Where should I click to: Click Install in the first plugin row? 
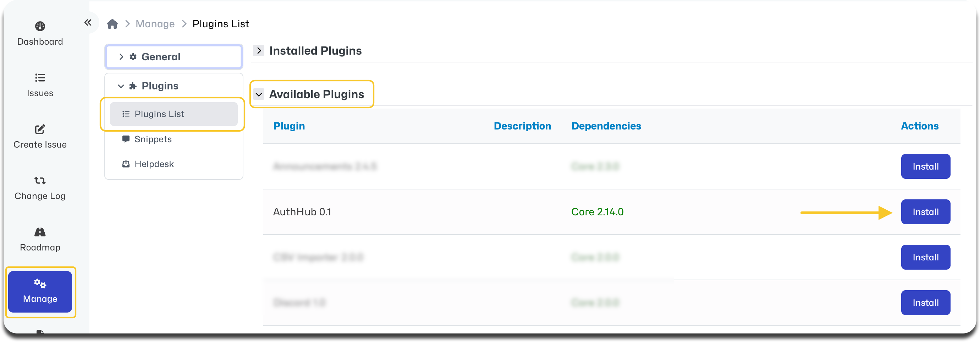click(x=925, y=167)
